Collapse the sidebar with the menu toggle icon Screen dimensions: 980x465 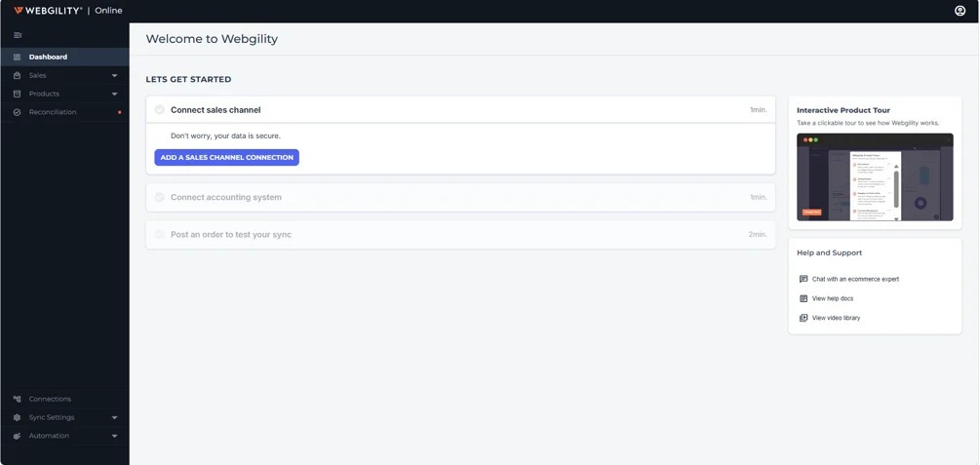[x=18, y=35]
